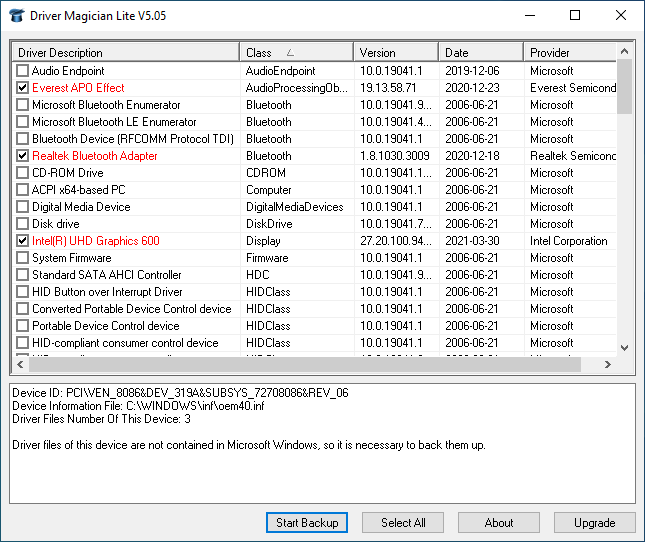The height and width of the screenshot is (542, 645).
Task: Open the About dialog
Action: (x=499, y=522)
